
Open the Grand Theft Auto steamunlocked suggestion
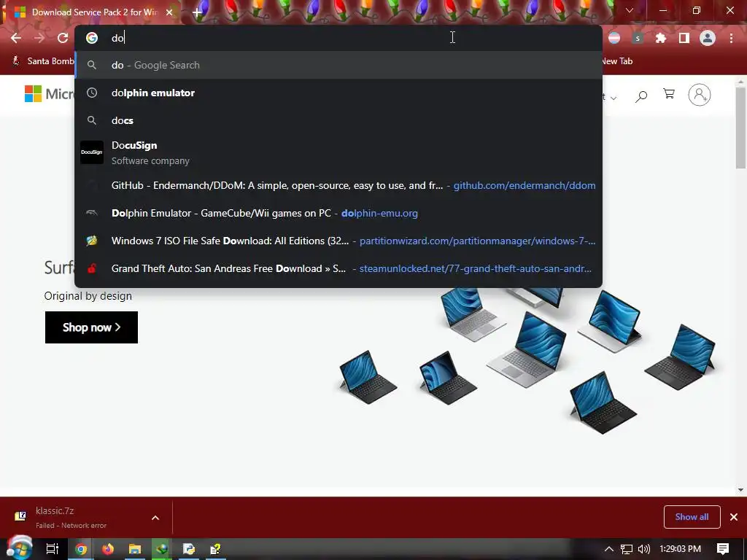point(338,268)
